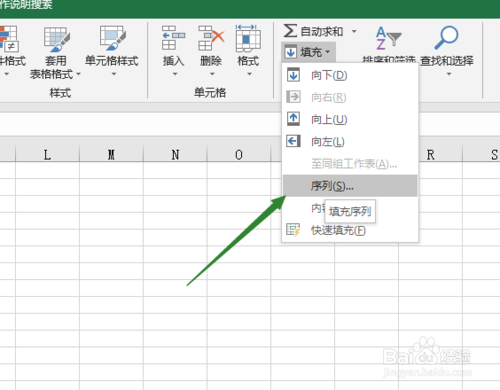Expand the 插入 dropdown arrow

pos(175,74)
